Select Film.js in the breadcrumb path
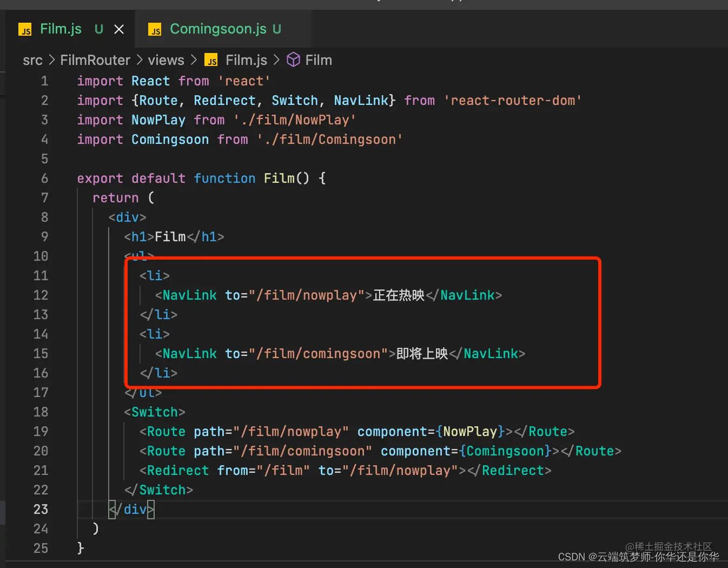Screen dimensions: 728x568 (x=246, y=60)
